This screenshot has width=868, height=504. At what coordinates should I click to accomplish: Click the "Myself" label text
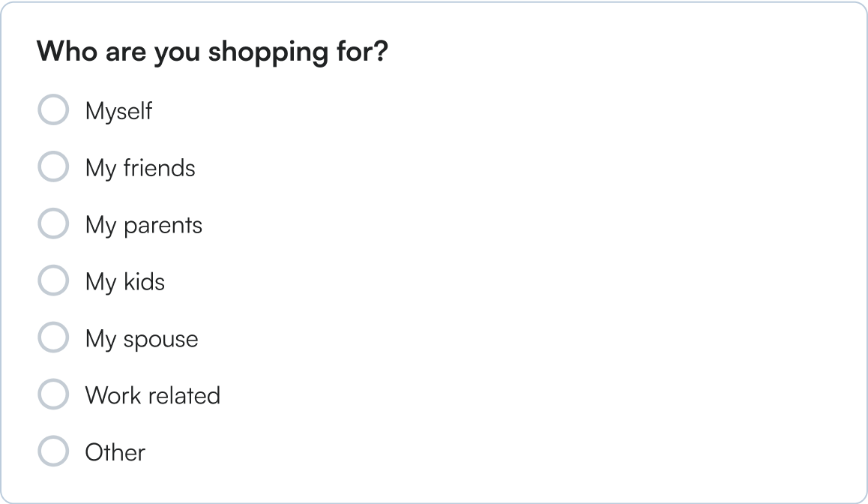120,111
